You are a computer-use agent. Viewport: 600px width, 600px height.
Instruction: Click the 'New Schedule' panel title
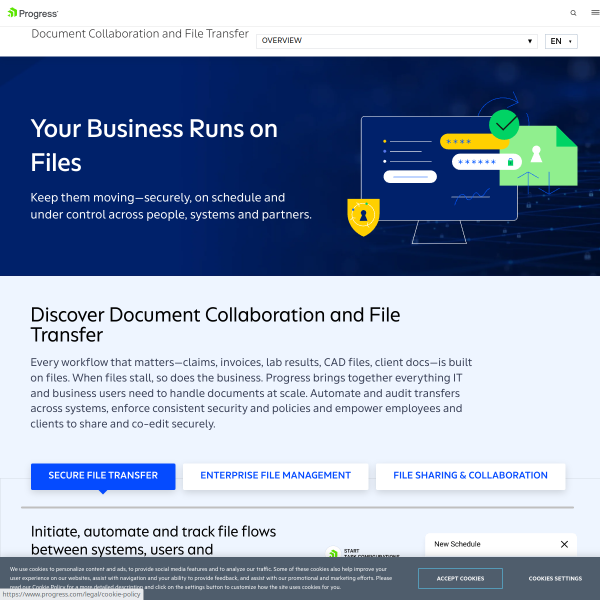click(x=457, y=544)
